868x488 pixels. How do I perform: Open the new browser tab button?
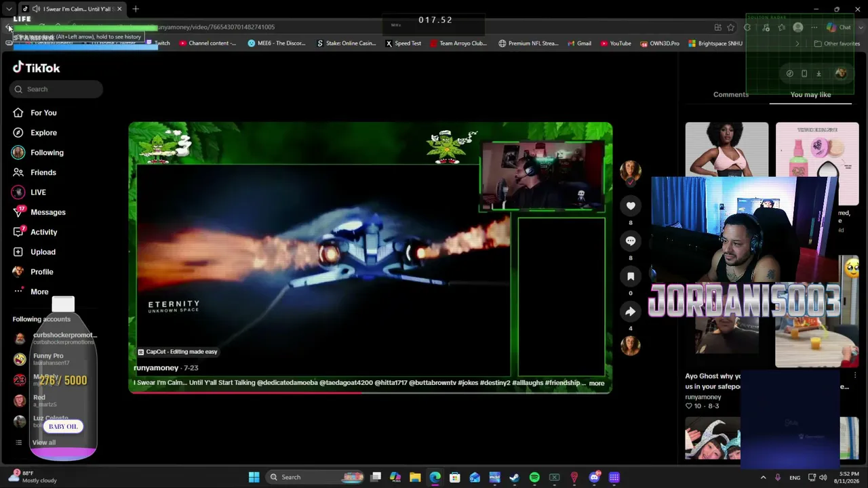click(x=136, y=9)
